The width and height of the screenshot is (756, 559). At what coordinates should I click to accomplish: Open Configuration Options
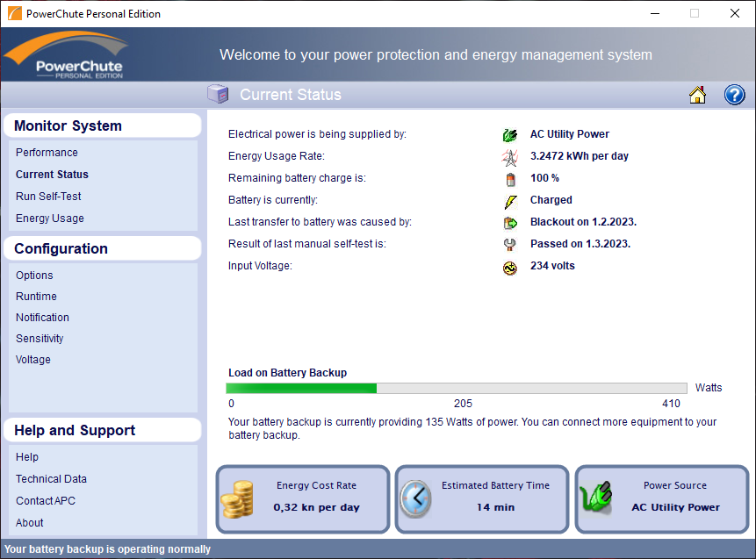(x=34, y=276)
